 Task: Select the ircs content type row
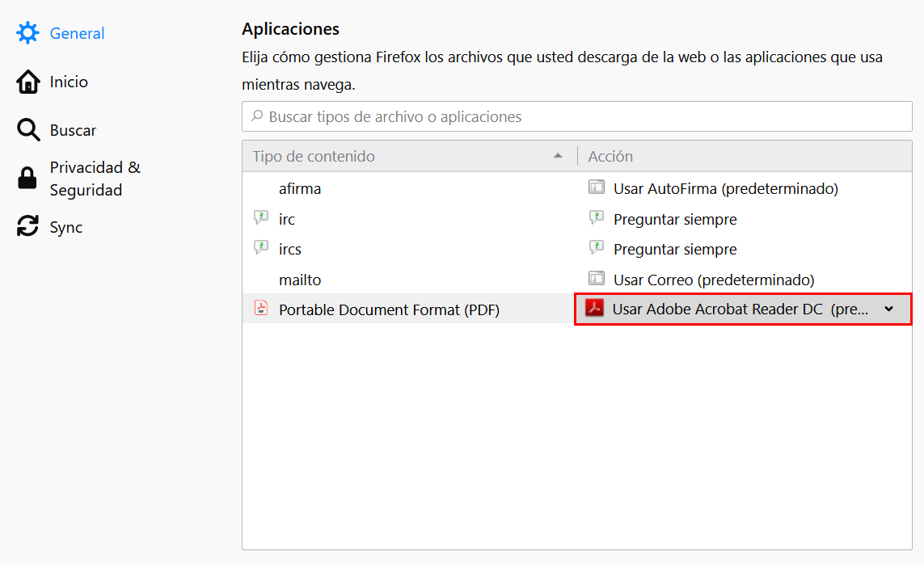click(290, 249)
